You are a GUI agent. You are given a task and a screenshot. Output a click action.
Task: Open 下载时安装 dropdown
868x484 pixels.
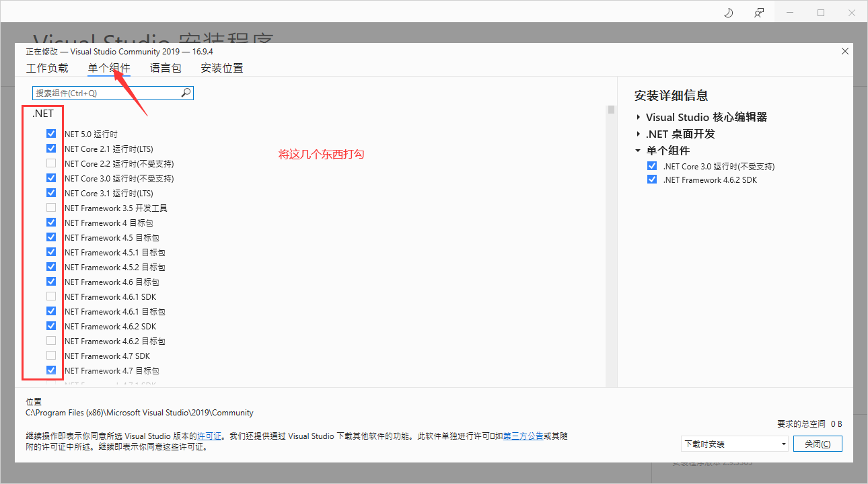[x=734, y=444]
